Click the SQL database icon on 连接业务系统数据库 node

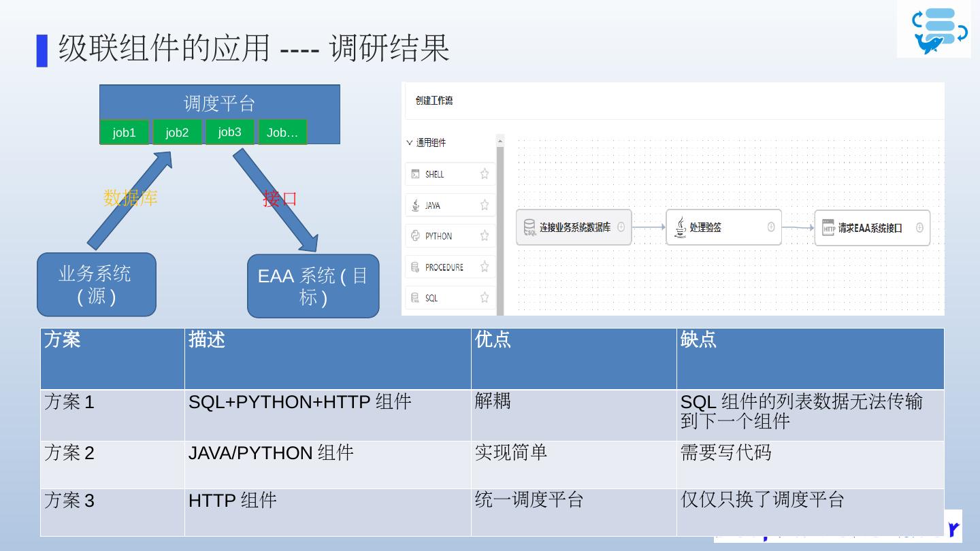tap(529, 227)
